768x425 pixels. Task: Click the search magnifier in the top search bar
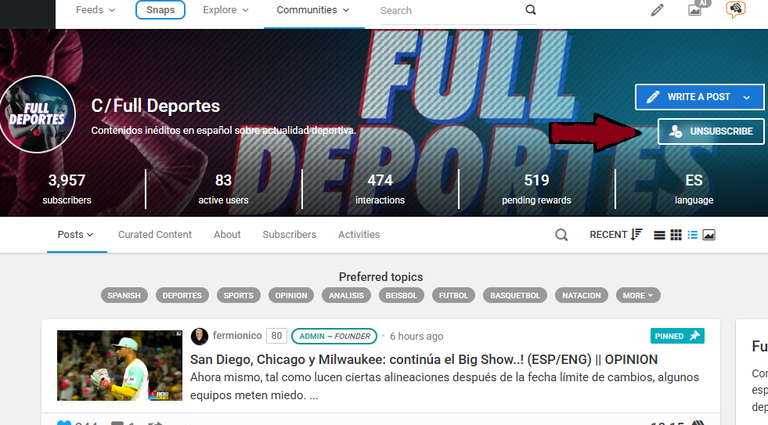point(530,10)
